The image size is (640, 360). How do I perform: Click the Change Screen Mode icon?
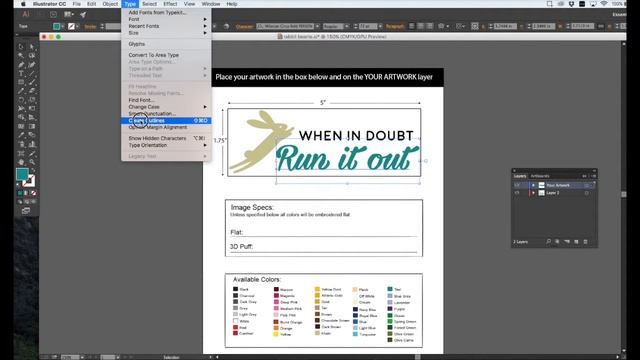pyautogui.click(x=26, y=211)
